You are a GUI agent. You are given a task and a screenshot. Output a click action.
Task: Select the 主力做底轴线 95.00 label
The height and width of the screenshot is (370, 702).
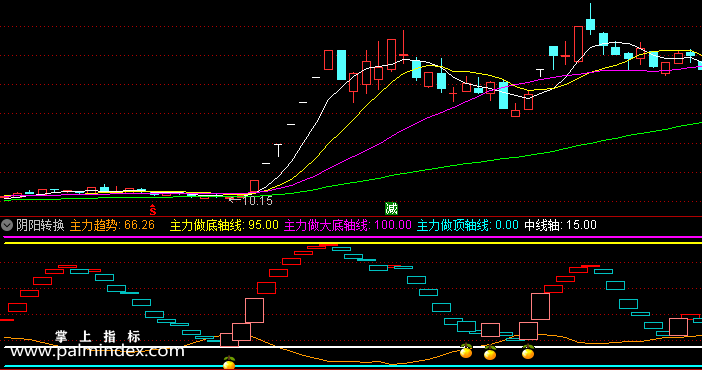(224, 225)
